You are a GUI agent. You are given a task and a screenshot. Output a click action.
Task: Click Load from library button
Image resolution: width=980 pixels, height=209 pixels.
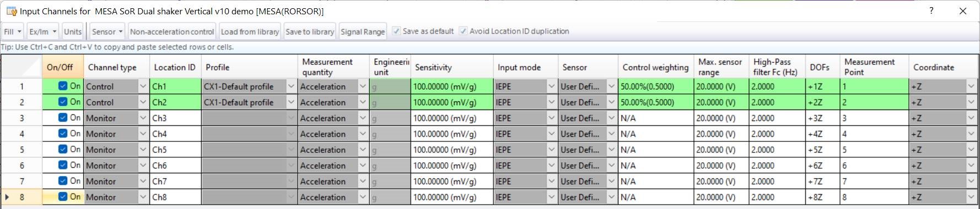coord(250,31)
